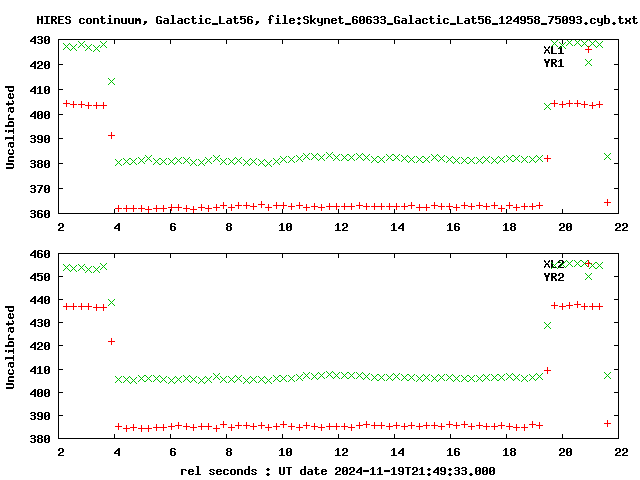Click the isolated YR1 point near 413
640x480 pixels.
111,82
